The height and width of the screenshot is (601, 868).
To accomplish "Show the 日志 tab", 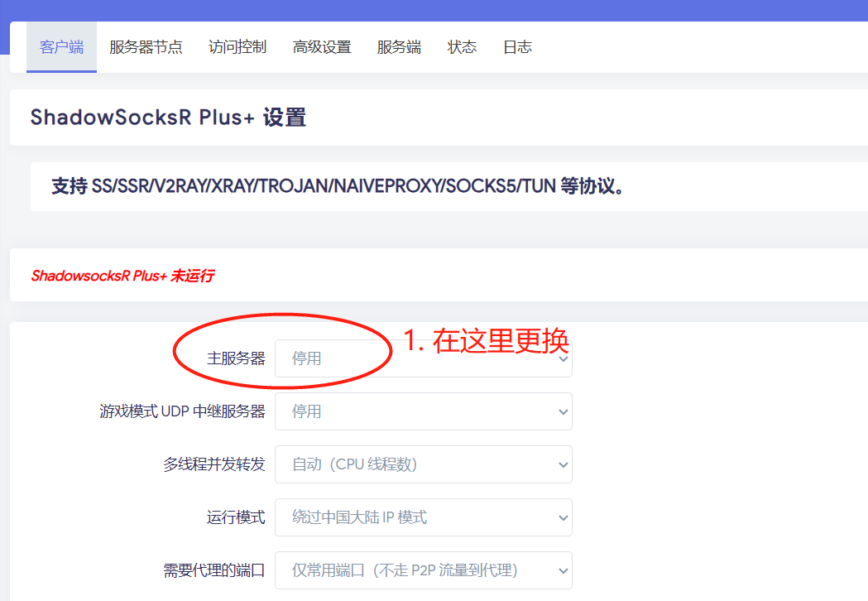I will pyautogui.click(x=518, y=47).
